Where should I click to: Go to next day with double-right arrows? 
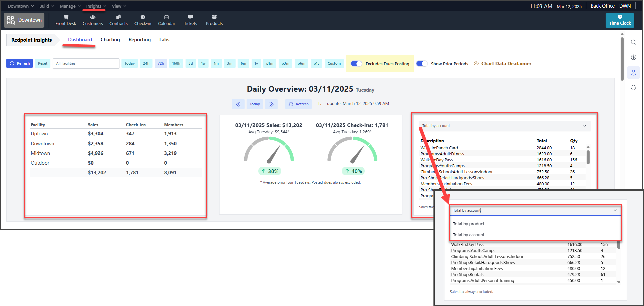[x=271, y=104]
